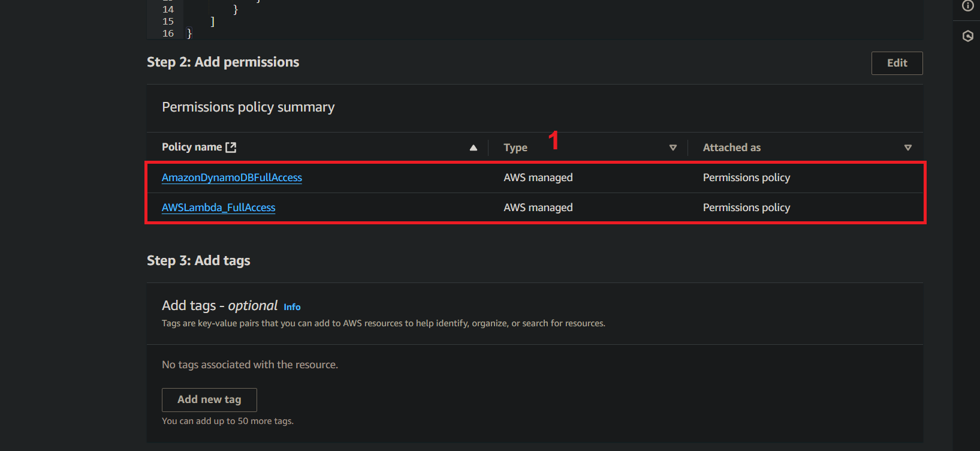This screenshot has width=980, height=451.
Task: Click the Policy name column header
Action: click(x=192, y=148)
